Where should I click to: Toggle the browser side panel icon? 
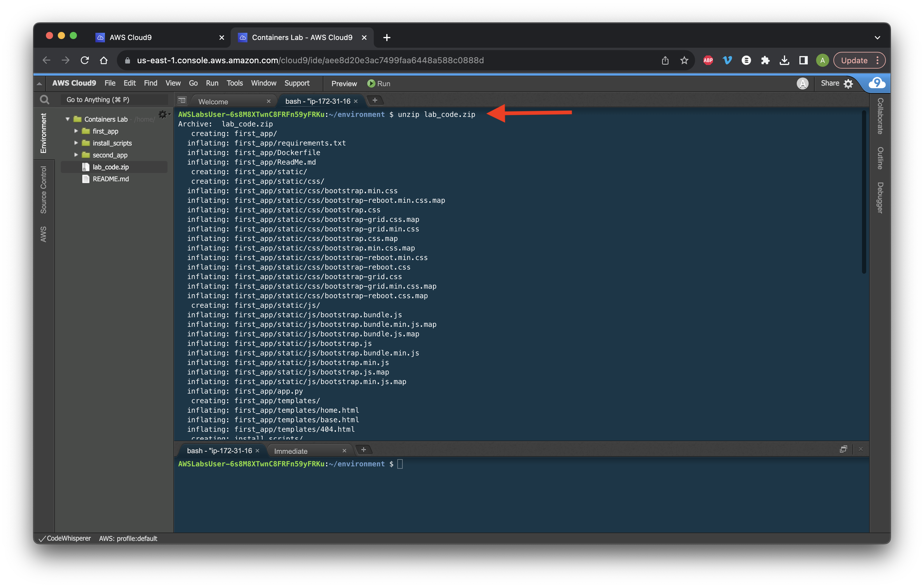(x=804, y=60)
